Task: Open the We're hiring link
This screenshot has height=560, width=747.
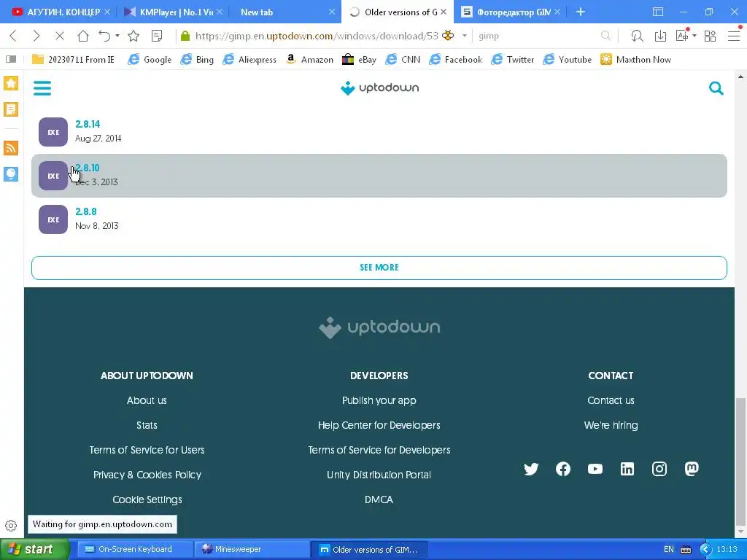Action: click(611, 425)
